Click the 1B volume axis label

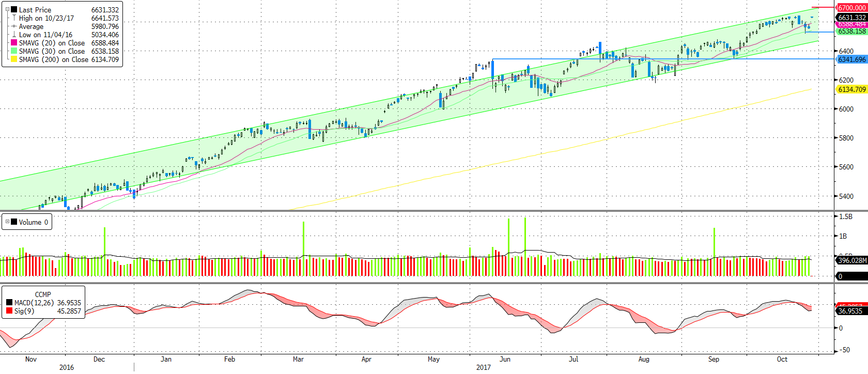843,236
